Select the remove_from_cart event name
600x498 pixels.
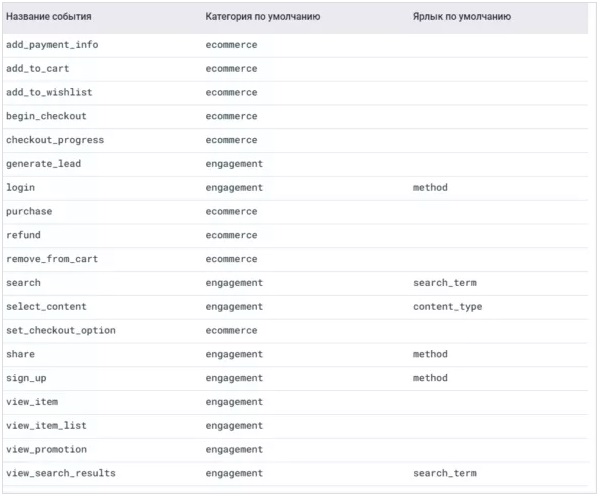coord(52,259)
